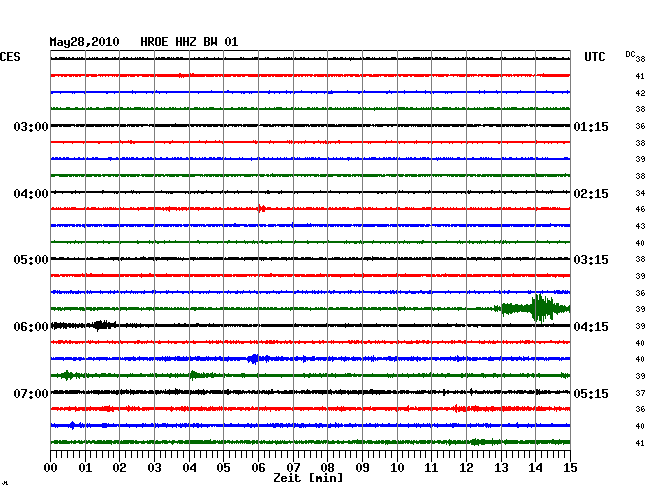Select the station header HROE HHZ BW 01
Viewport: 650px width, 494px height.
(189, 42)
